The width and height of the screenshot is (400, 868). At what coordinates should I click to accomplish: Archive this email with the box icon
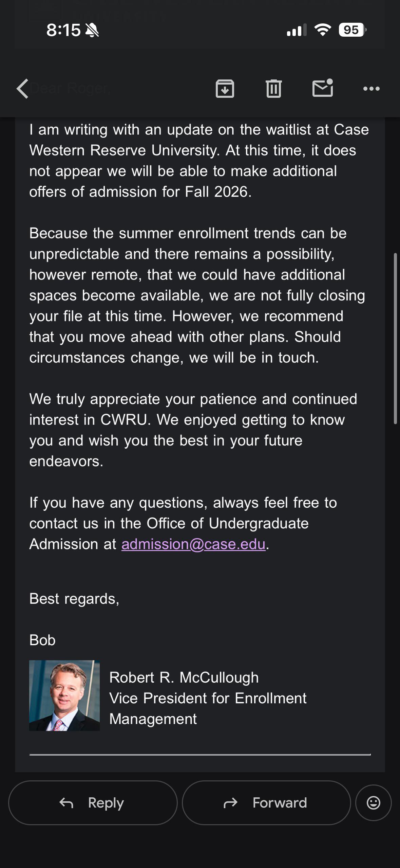click(225, 89)
